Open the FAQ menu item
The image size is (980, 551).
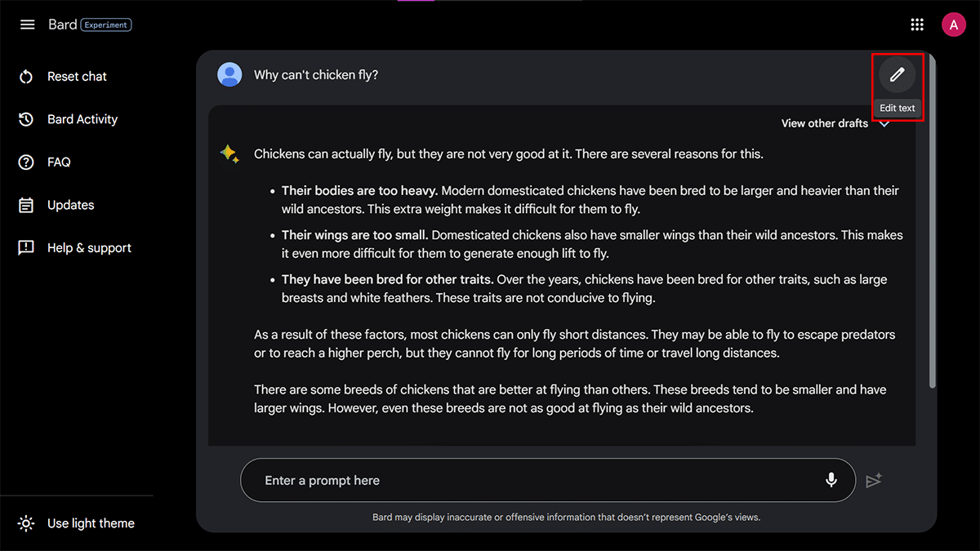click(x=59, y=162)
